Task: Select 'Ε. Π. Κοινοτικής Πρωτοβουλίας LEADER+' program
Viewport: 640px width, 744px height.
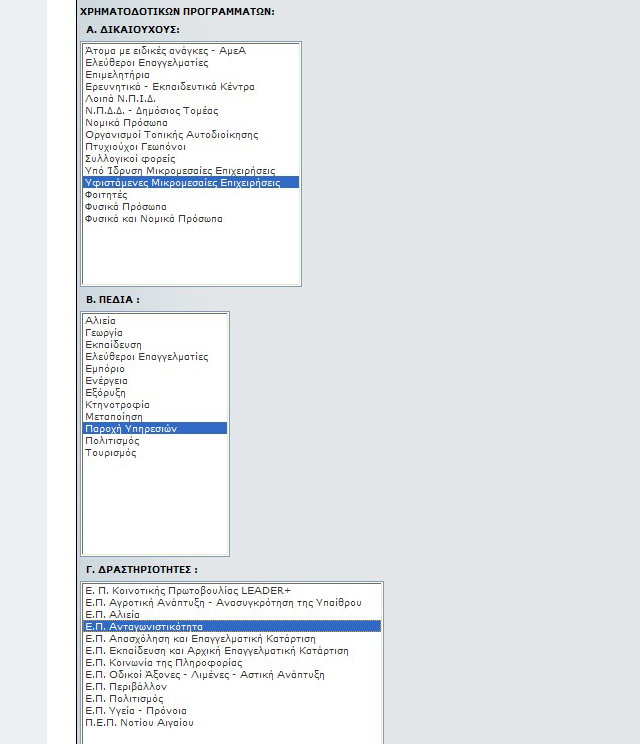Action: (x=232, y=591)
